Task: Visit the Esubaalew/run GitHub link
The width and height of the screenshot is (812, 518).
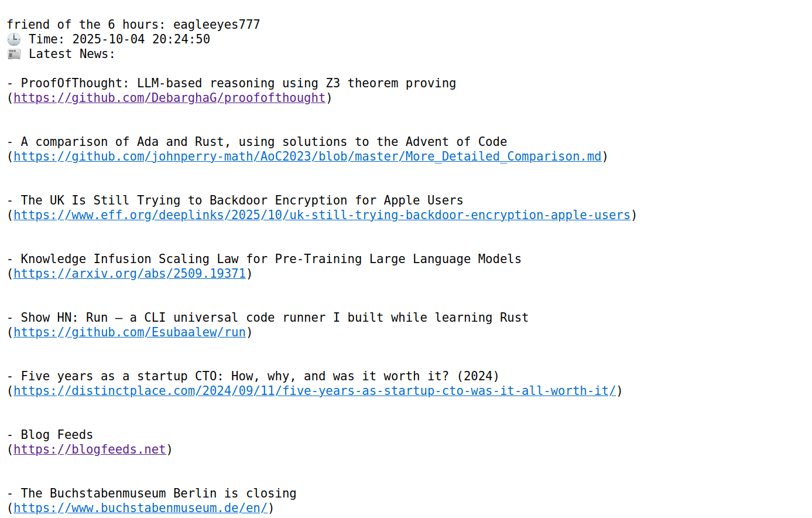Action: (129, 332)
